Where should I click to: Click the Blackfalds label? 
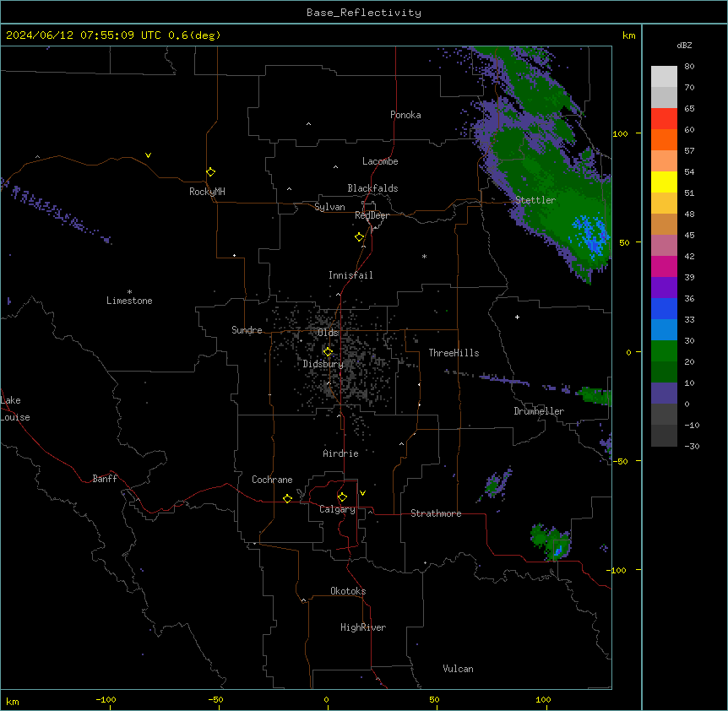pos(372,188)
